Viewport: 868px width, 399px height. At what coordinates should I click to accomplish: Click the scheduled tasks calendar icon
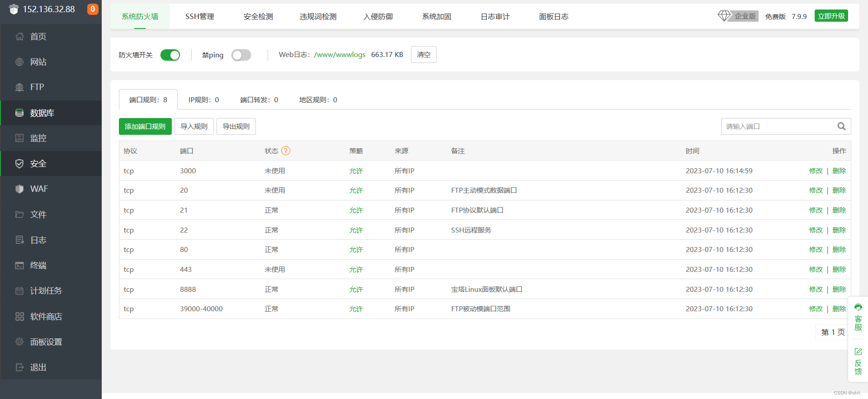(x=19, y=291)
